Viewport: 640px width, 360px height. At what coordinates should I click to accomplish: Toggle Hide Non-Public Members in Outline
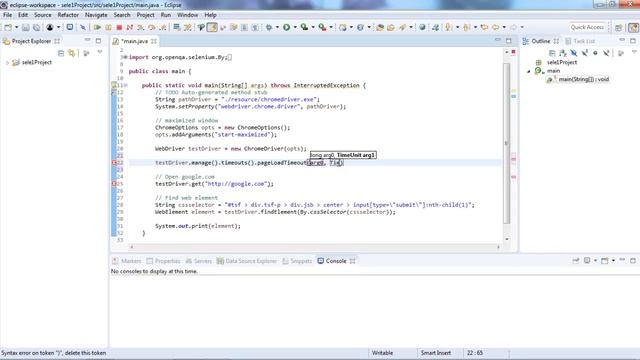(x=596, y=53)
